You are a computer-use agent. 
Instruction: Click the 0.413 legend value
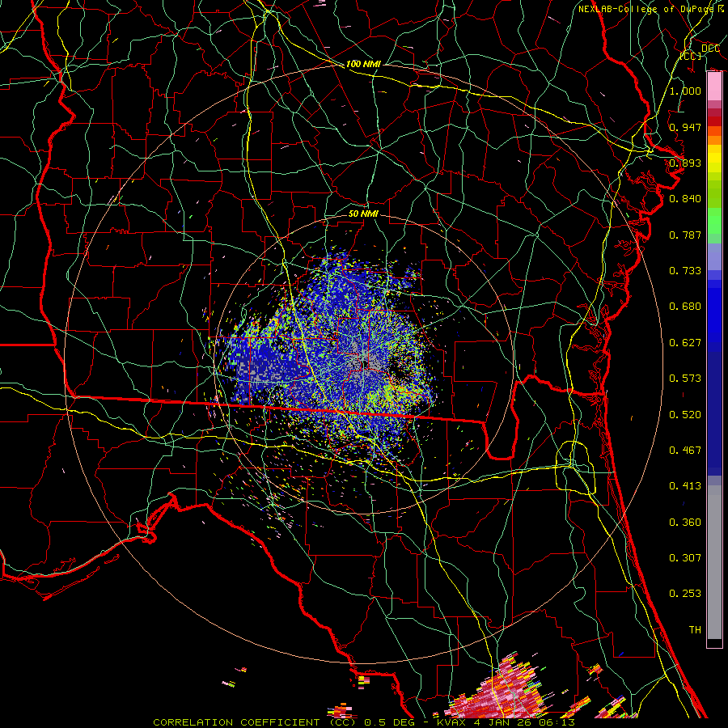(685, 486)
